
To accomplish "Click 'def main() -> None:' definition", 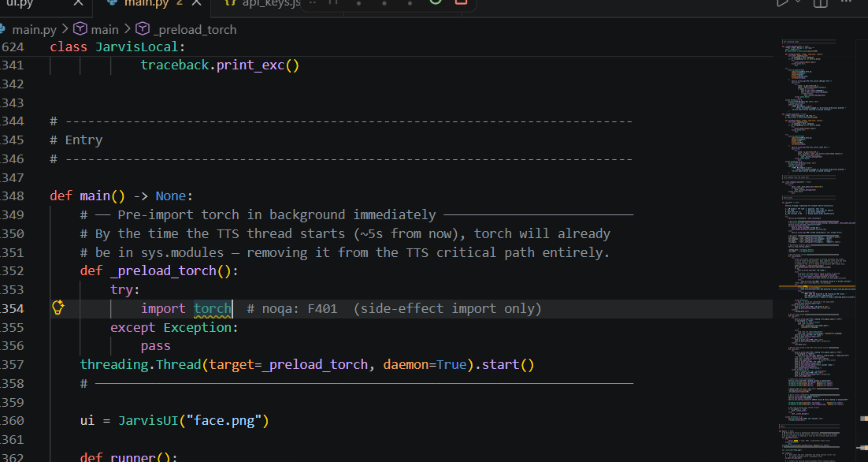I will coord(121,196).
